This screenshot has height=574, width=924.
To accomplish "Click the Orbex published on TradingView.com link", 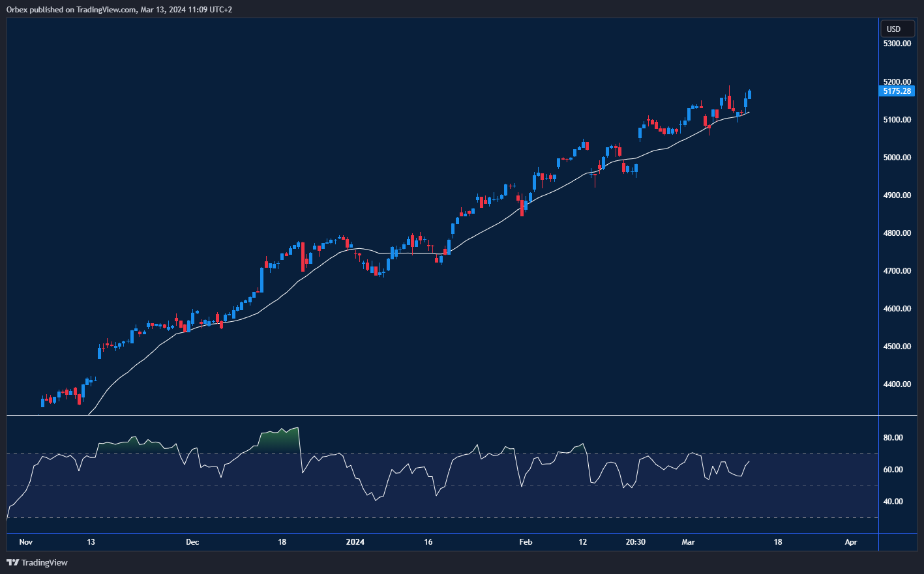I will click(117, 9).
